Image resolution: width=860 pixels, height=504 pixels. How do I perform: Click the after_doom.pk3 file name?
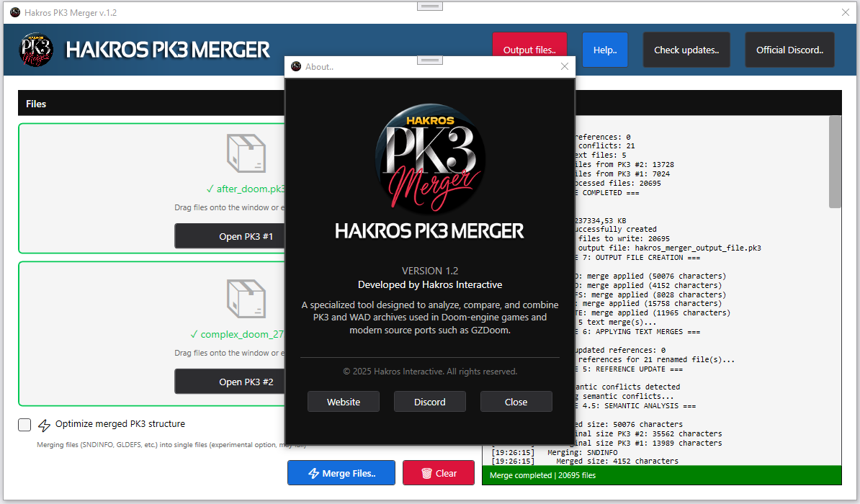(x=246, y=189)
